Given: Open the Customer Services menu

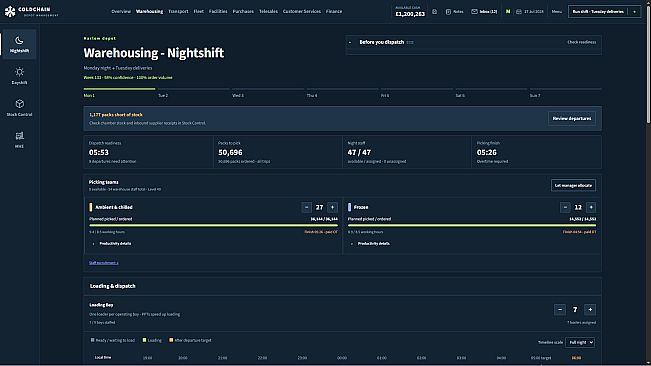Looking at the screenshot, I should pos(302,11).
